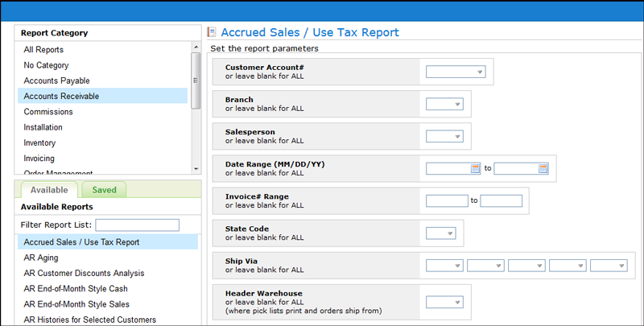Select Accounts Payable report category
This screenshot has height=326, width=644.
pyautogui.click(x=56, y=80)
